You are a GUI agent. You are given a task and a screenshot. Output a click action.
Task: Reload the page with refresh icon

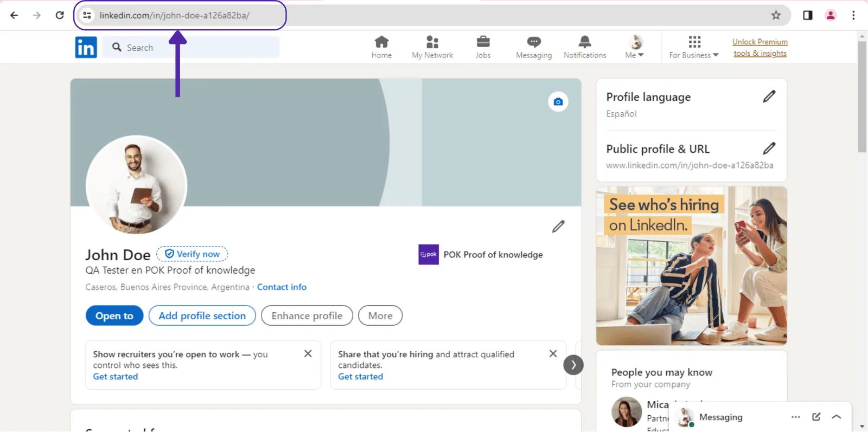pos(60,15)
